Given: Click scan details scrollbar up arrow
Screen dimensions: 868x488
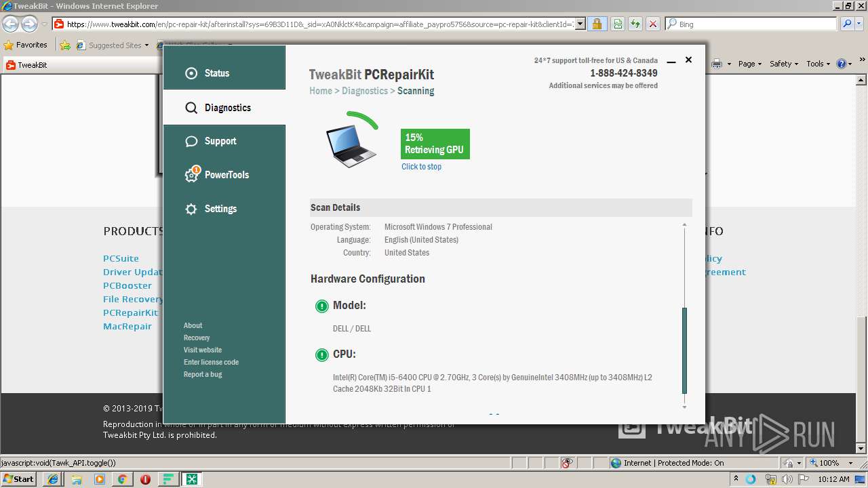Looking at the screenshot, I should pos(684,225).
